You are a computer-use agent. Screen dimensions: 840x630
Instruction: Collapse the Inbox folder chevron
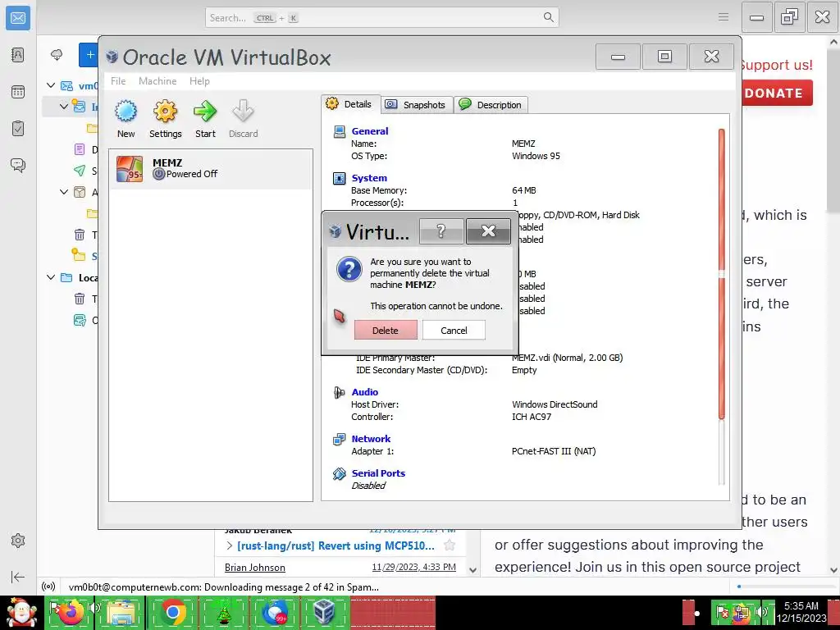64,106
